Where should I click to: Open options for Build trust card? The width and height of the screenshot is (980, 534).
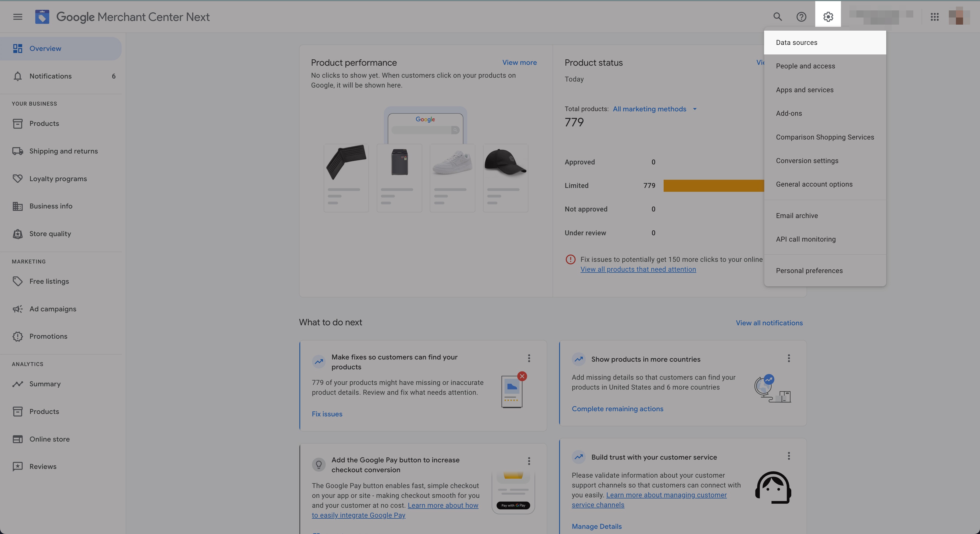coord(789,456)
